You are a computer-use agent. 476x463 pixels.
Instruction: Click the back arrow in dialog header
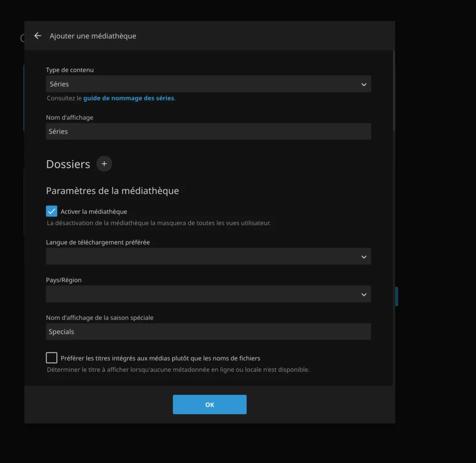(x=38, y=36)
